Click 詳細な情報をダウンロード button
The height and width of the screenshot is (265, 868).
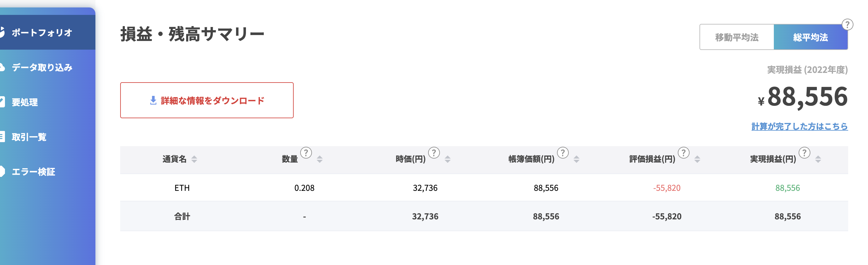[x=207, y=100]
